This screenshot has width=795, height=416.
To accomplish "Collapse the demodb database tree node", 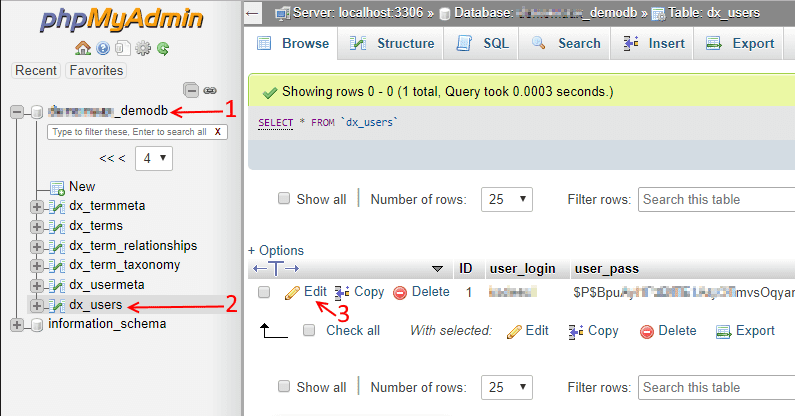I will 17,112.
